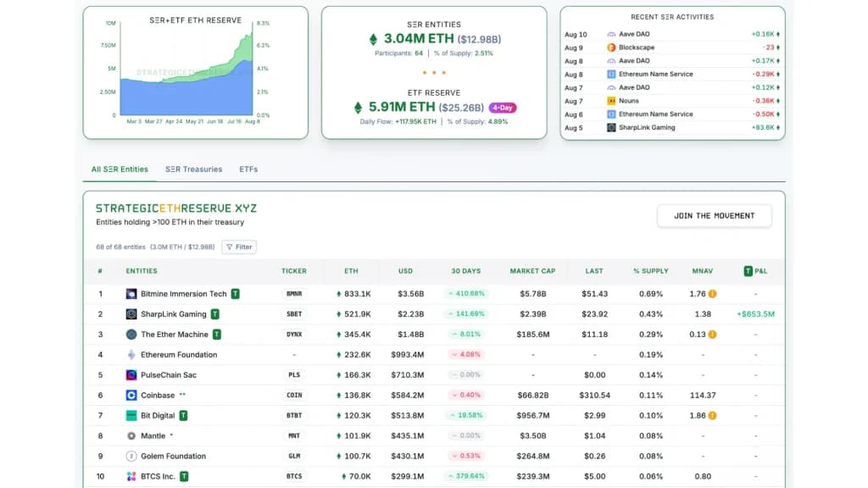Click the Mantle logo icon

click(x=131, y=436)
